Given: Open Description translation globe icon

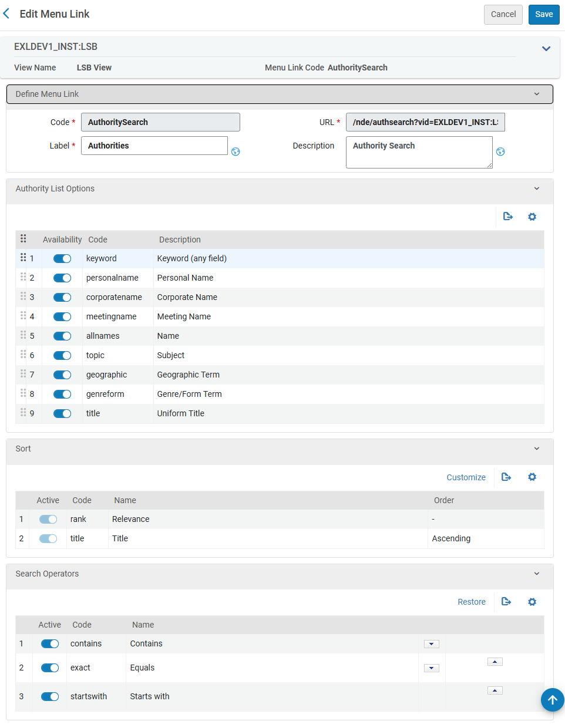Looking at the screenshot, I should tap(500, 151).
